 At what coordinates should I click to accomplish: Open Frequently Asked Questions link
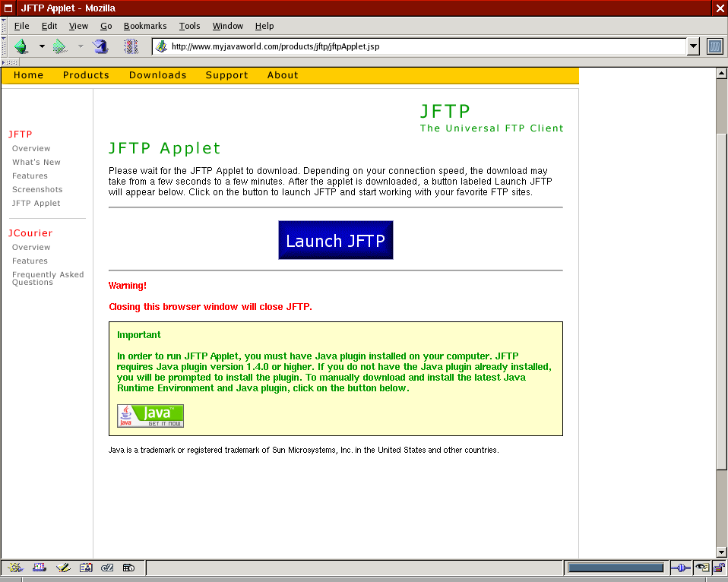(x=48, y=279)
